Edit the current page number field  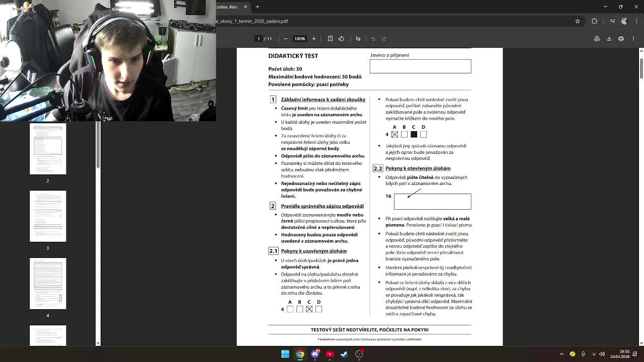[259, 39]
